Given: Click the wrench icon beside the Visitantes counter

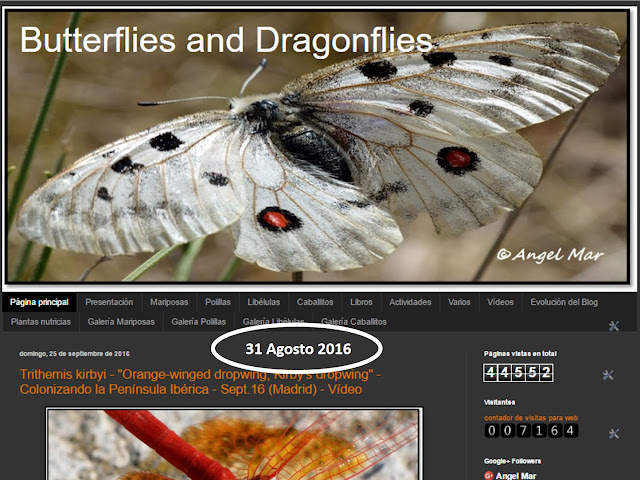Looking at the screenshot, I should click(x=613, y=433).
